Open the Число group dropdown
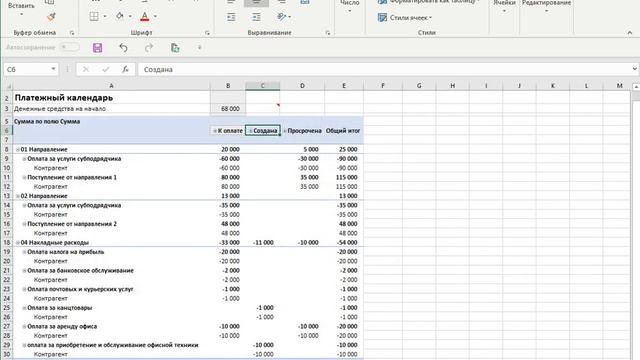This screenshot has height=360, width=640. (x=350, y=7)
